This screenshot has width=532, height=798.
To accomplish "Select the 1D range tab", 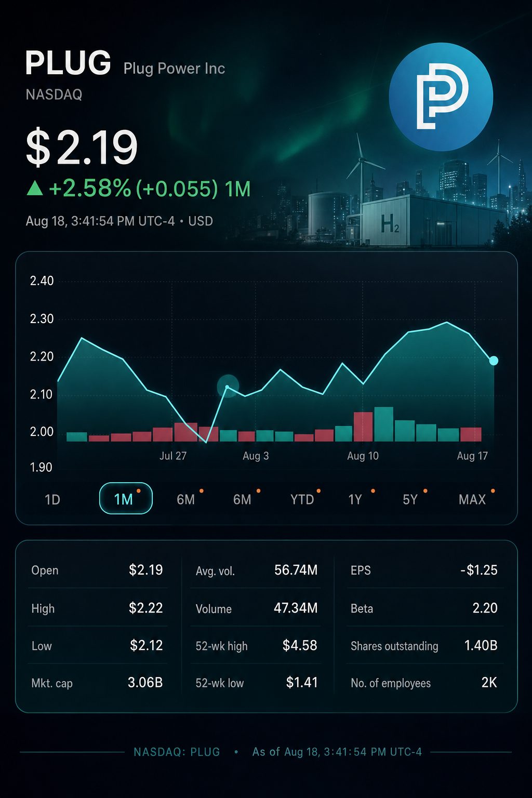I will 52,499.
